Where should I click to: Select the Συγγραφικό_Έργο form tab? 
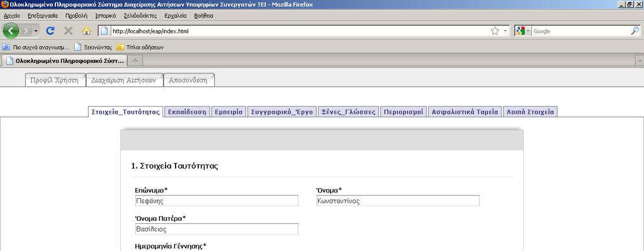coord(282,111)
